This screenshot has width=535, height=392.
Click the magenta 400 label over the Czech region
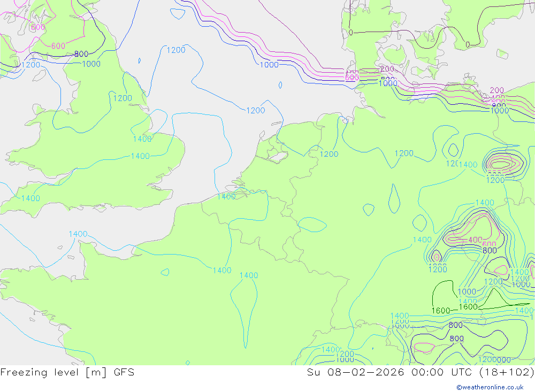[475, 240]
